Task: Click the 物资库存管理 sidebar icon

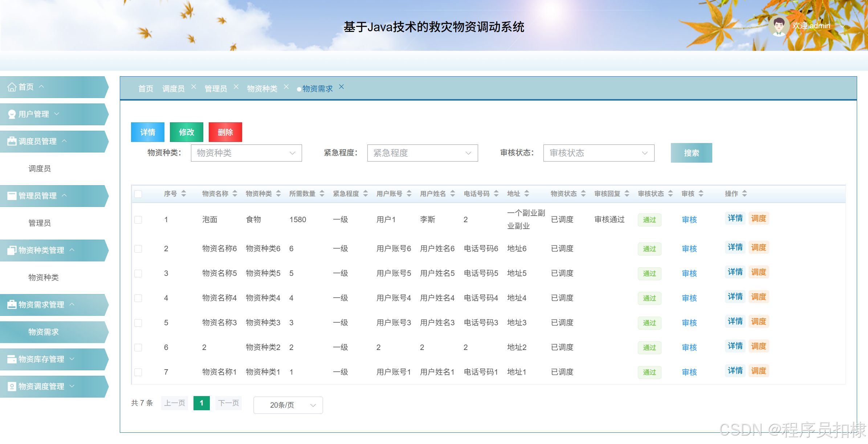Action: (x=12, y=359)
